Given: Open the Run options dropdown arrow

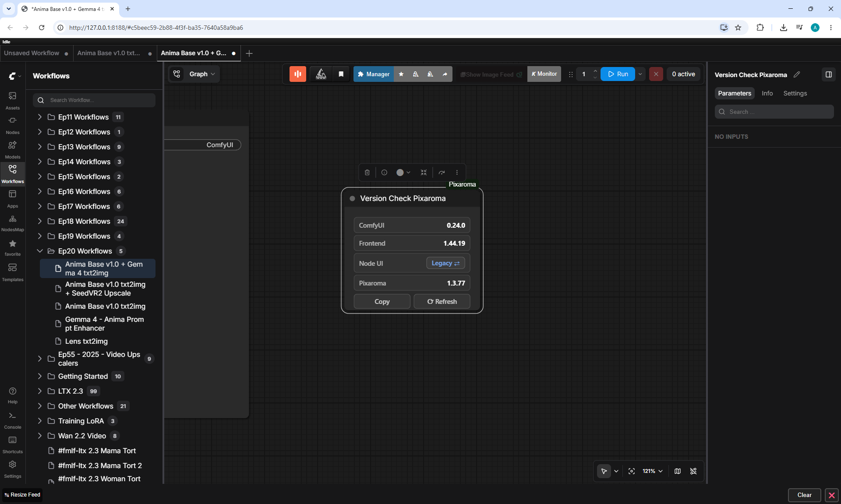Looking at the screenshot, I should pos(640,74).
